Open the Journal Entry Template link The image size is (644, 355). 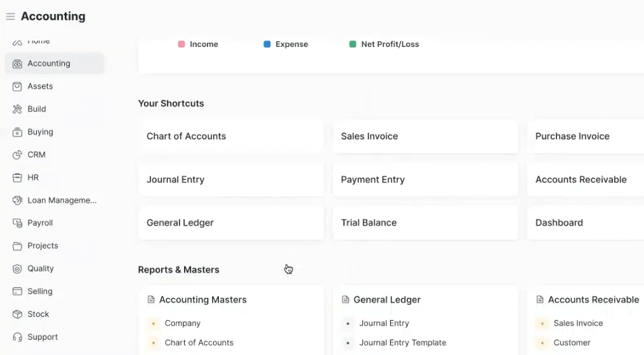tap(402, 343)
